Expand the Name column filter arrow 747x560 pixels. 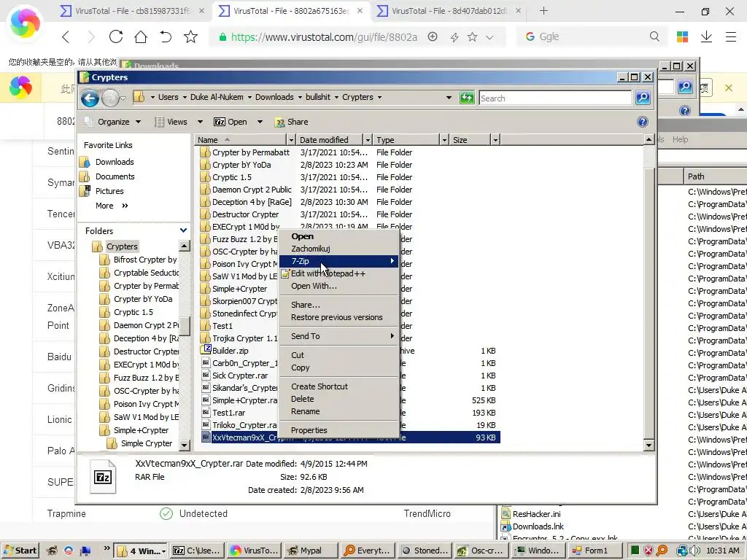pos(291,140)
